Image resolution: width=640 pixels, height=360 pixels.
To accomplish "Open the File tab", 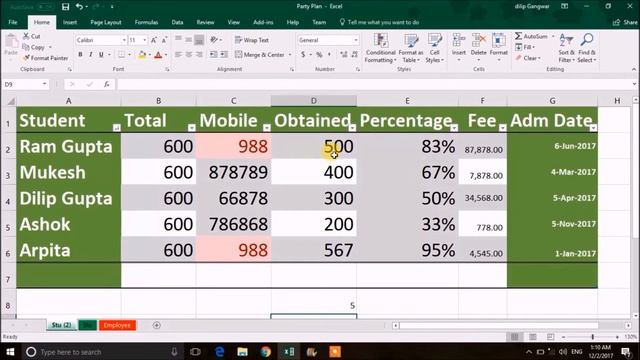I will (13, 22).
